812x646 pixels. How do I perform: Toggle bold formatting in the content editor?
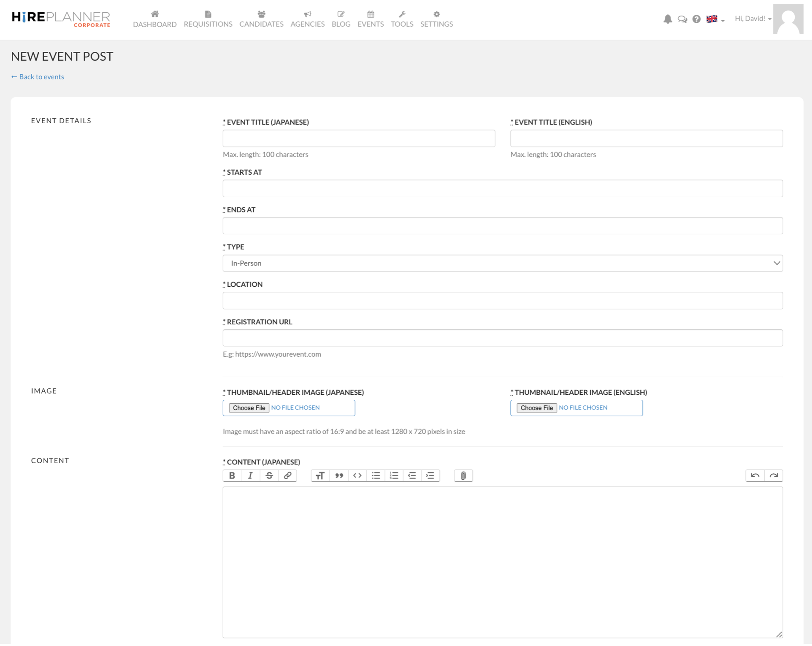(x=232, y=475)
